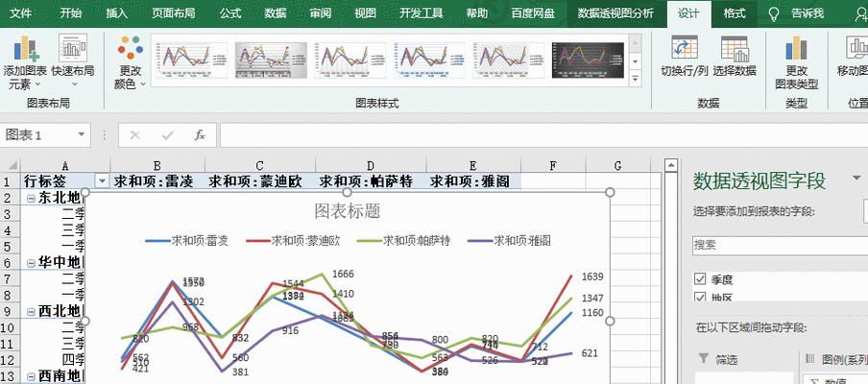Switch to the 数据 tab

[276, 13]
